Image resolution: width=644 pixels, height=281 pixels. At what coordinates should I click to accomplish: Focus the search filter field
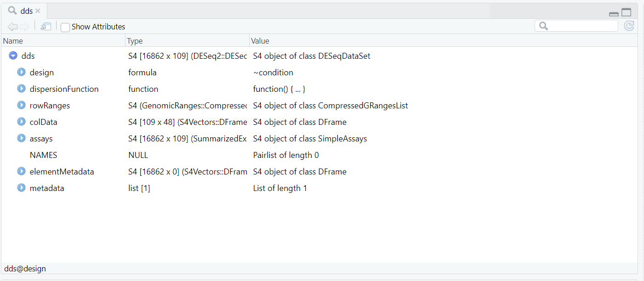[x=581, y=26]
